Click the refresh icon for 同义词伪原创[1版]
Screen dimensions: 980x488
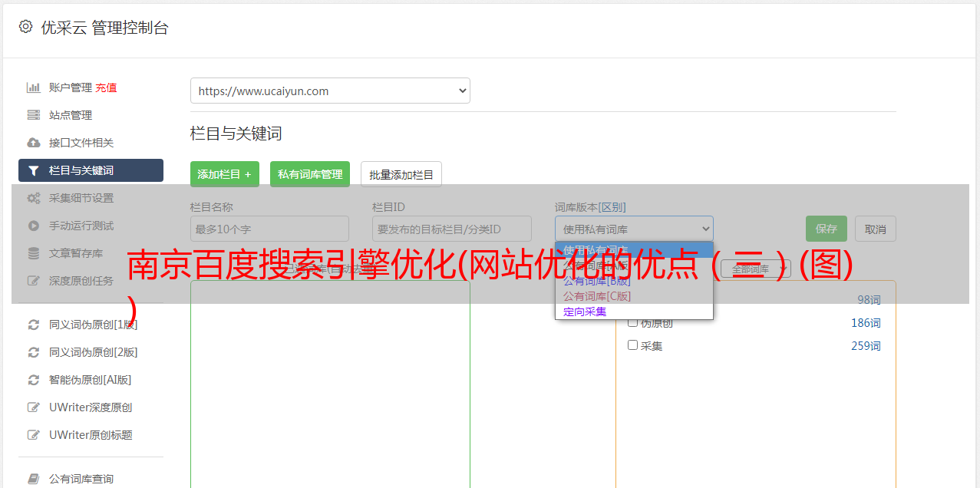click(x=34, y=325)
